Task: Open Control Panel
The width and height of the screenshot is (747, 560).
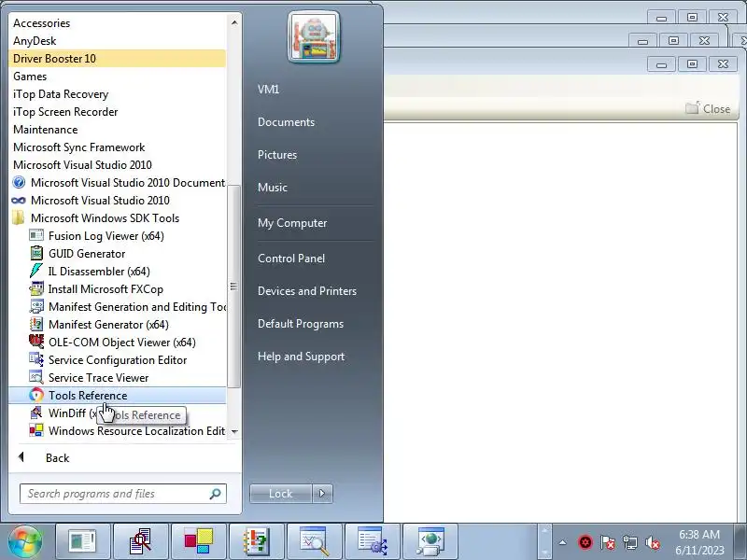Action: (291, 259)
